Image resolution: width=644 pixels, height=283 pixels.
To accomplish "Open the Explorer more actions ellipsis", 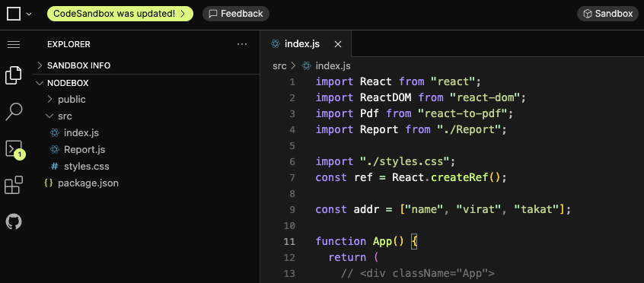I will (242, 44).
